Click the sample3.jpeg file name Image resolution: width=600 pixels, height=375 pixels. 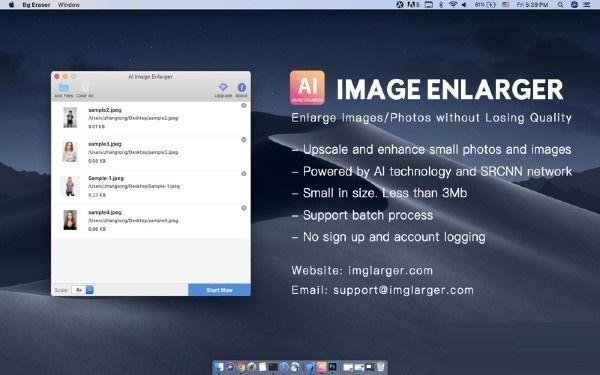105,144
